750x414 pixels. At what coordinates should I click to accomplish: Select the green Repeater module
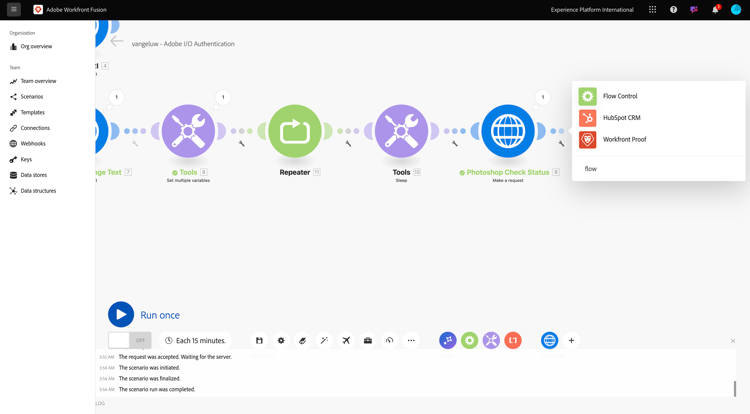295,131
